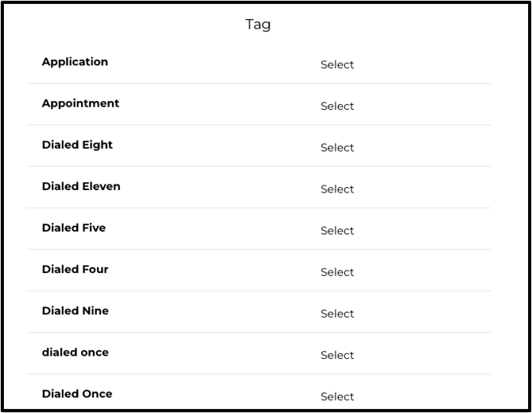Screen dimensions: 532x413
Task: Select the Dialed Eight tag name
Action: (77, 145)
